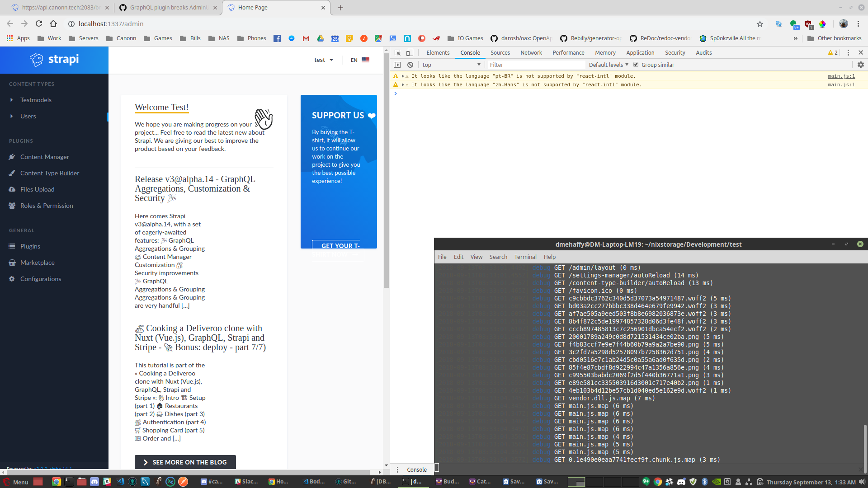Open the Terminal menu

coord(525,257)
